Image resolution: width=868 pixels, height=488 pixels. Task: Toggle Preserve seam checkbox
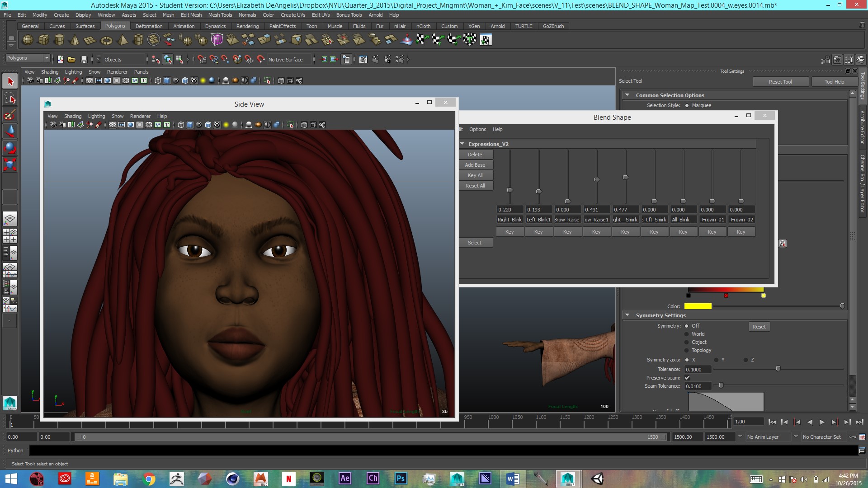pos(687,378)
